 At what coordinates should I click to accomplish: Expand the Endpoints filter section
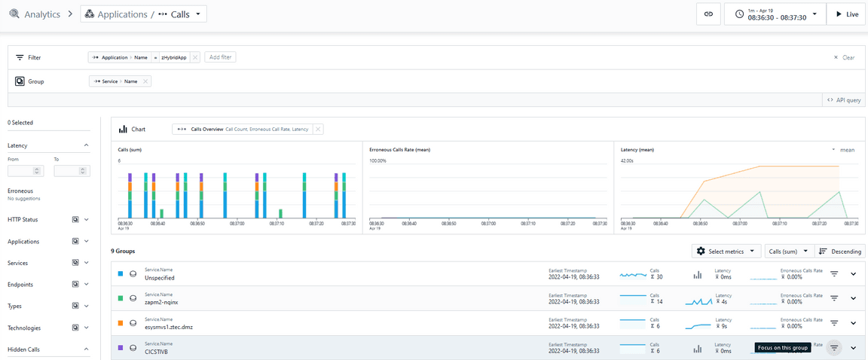[x=87, y=285]
